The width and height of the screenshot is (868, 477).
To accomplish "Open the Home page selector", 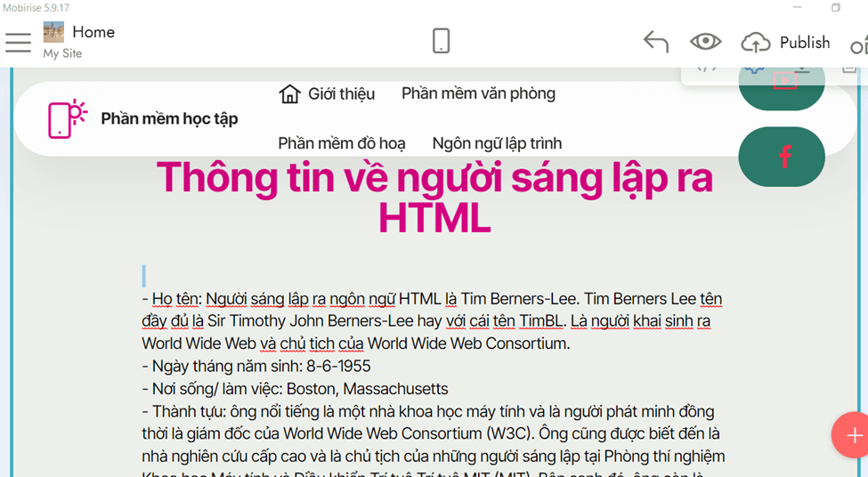I will pos(93,32).
